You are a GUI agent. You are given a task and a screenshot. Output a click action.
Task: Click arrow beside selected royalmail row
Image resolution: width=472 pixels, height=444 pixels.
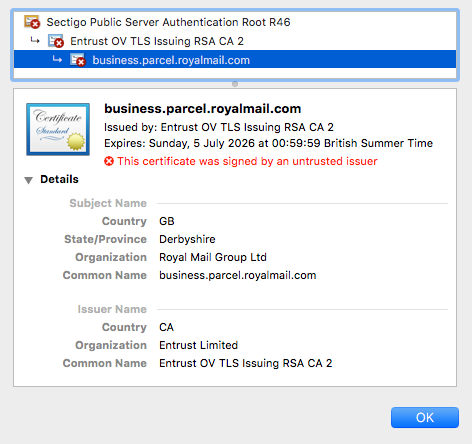[57, 60]
